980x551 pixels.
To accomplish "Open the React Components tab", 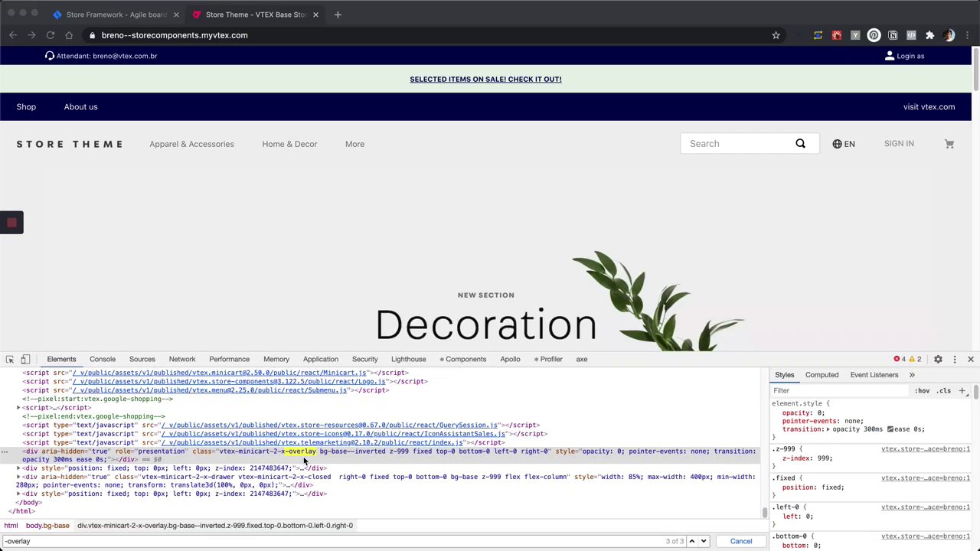I will (x=462, y=359).
